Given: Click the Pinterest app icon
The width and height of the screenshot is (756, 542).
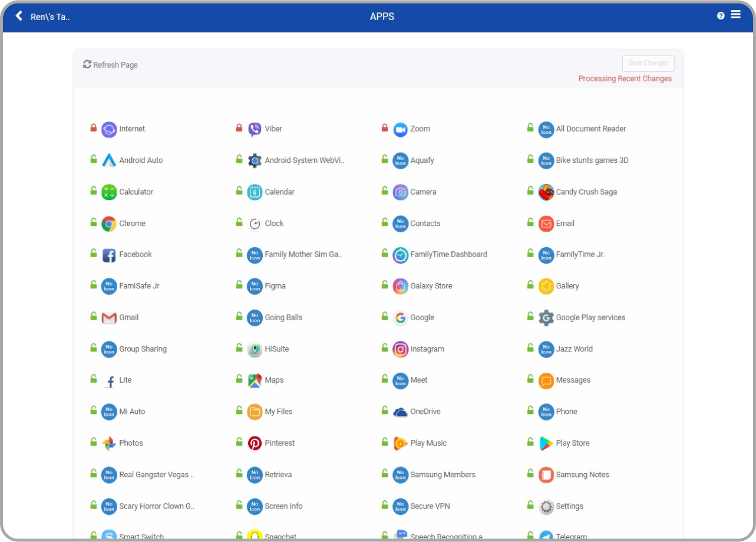Looking at the screenshot, I should (255, 444).
